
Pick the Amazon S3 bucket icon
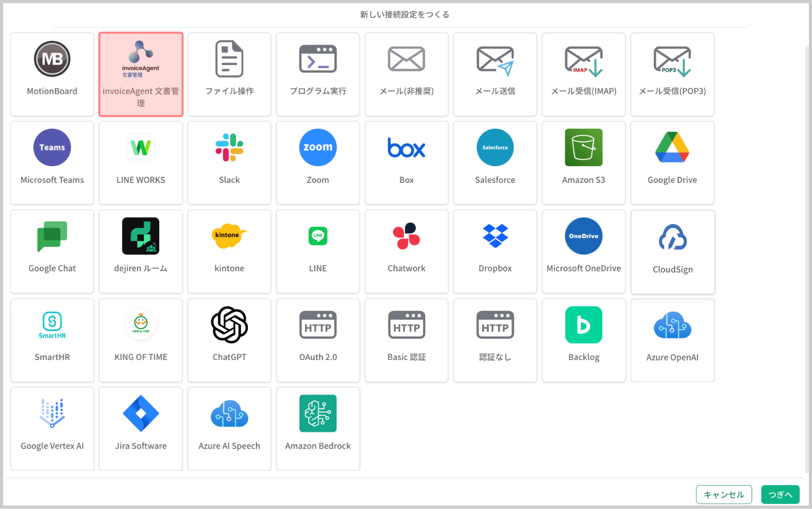coord(583,147)
